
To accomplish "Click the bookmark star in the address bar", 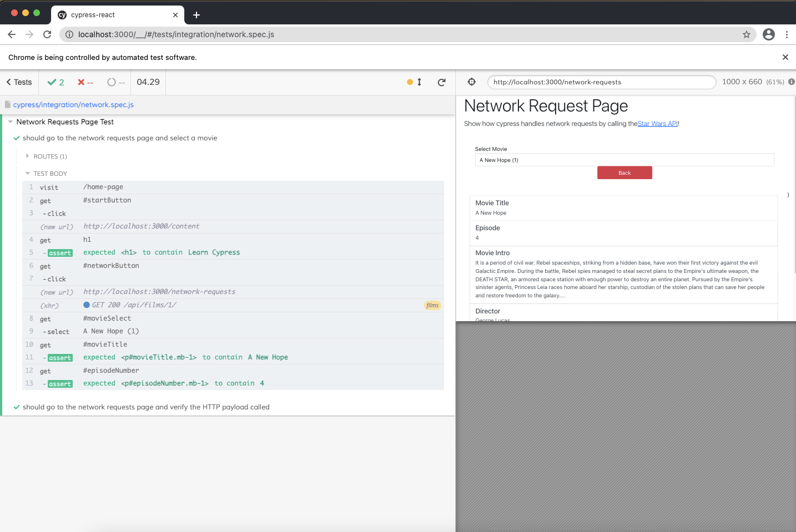I will click(x=746, y=34).
